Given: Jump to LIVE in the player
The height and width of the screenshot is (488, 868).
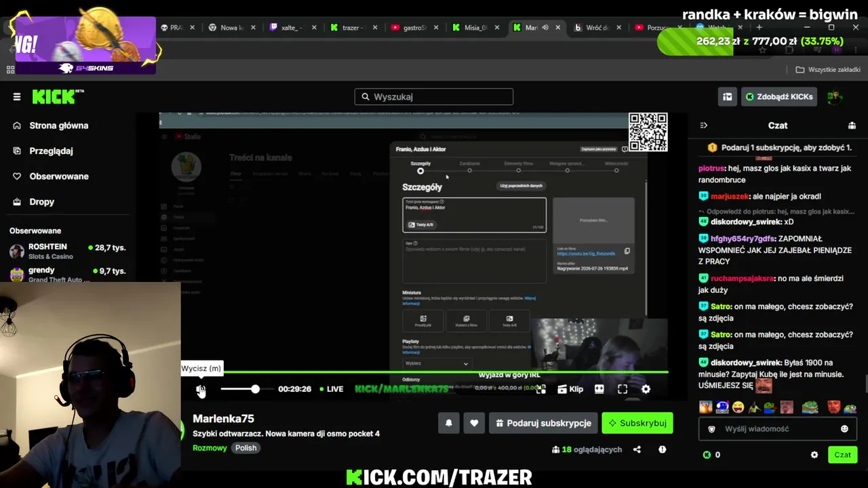Looking at the screenshot, I should [x=331, y=389].
